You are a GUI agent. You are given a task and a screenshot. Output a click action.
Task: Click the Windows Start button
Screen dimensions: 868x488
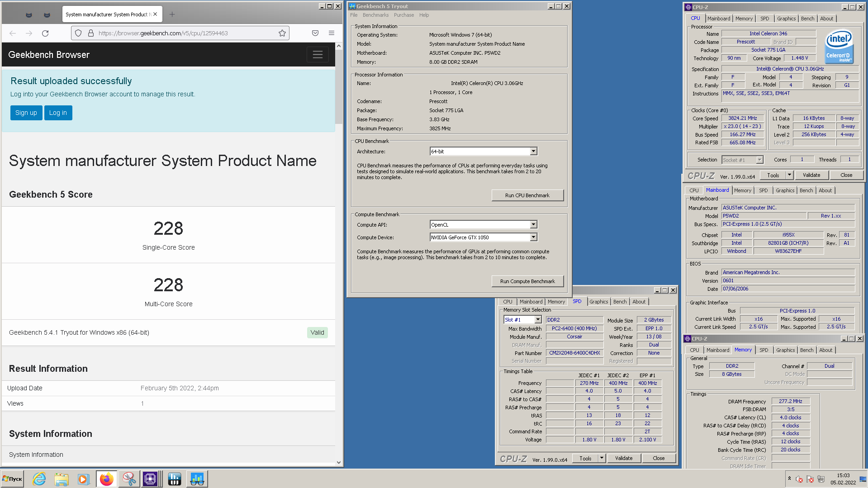coord(12,479)
